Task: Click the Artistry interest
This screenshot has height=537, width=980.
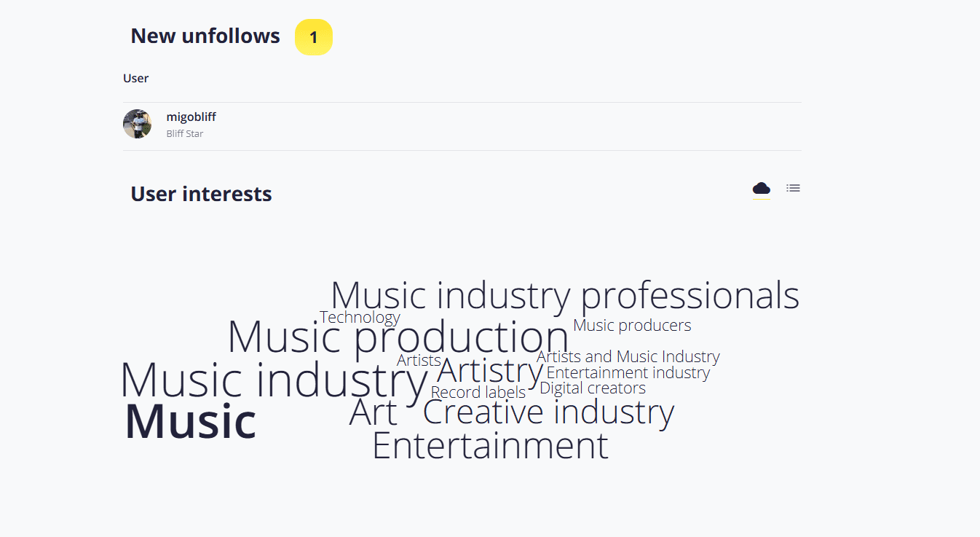Action: click(x=489, y=371)
